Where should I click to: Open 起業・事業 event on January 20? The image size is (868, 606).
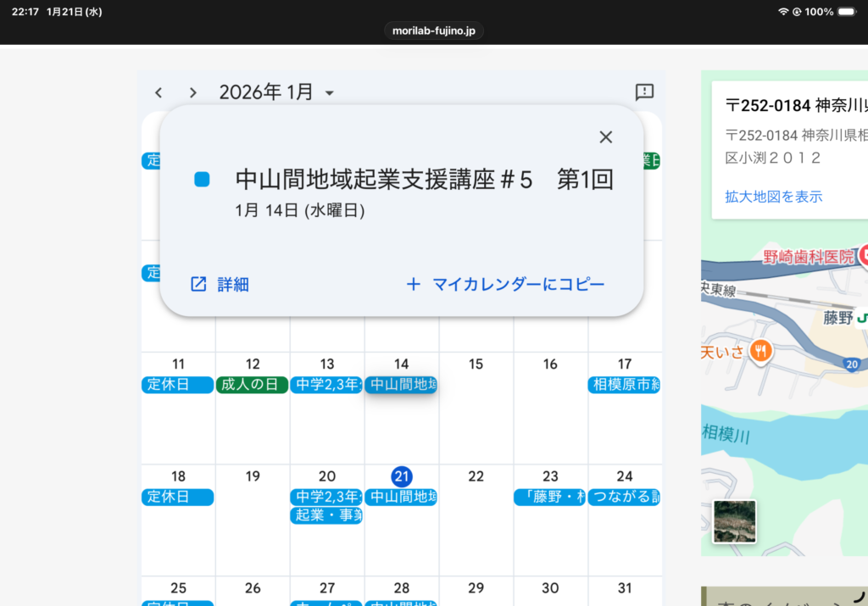[327, 515]
